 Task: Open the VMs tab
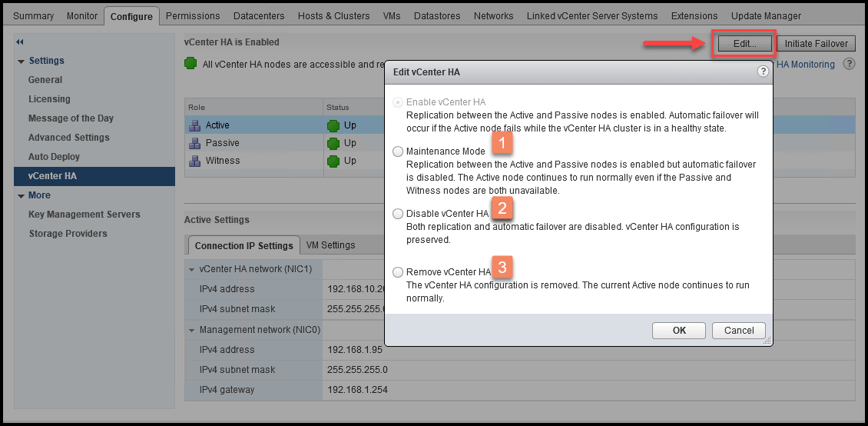pyautogui.click(x=392, y=15)
